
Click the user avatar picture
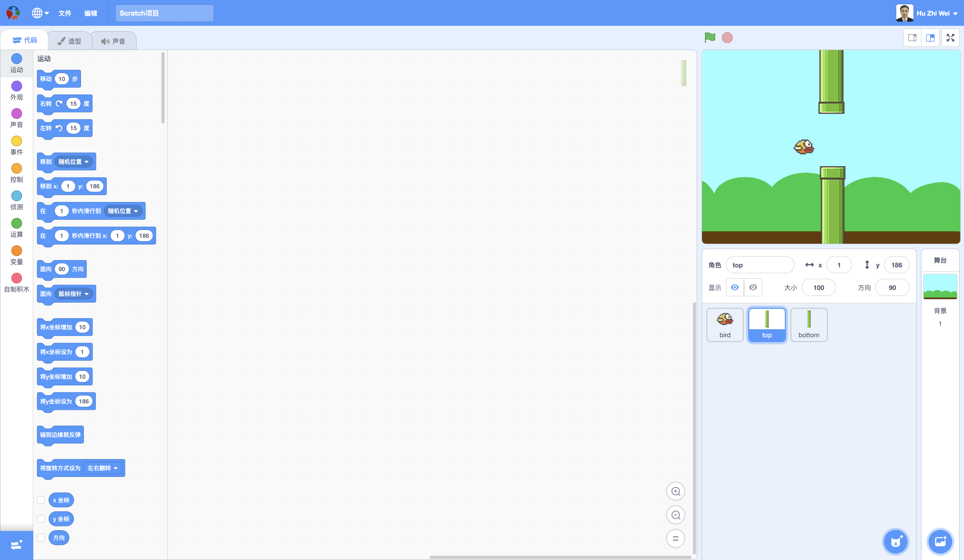pyautogui.click(x=904, y=13)
